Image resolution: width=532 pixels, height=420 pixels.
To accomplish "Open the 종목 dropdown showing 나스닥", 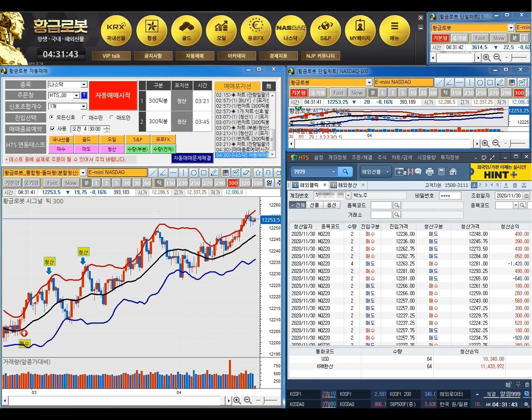I will coord(84,84).
